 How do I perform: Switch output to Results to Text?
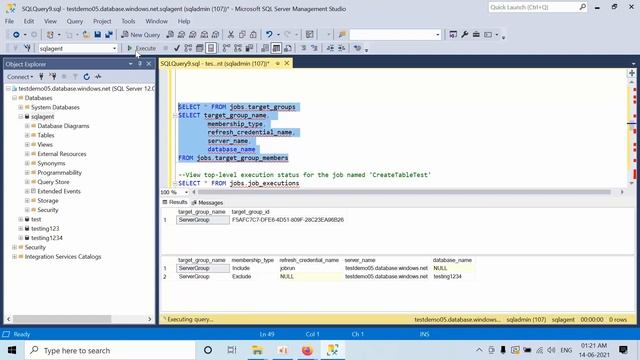coord(265,48)
